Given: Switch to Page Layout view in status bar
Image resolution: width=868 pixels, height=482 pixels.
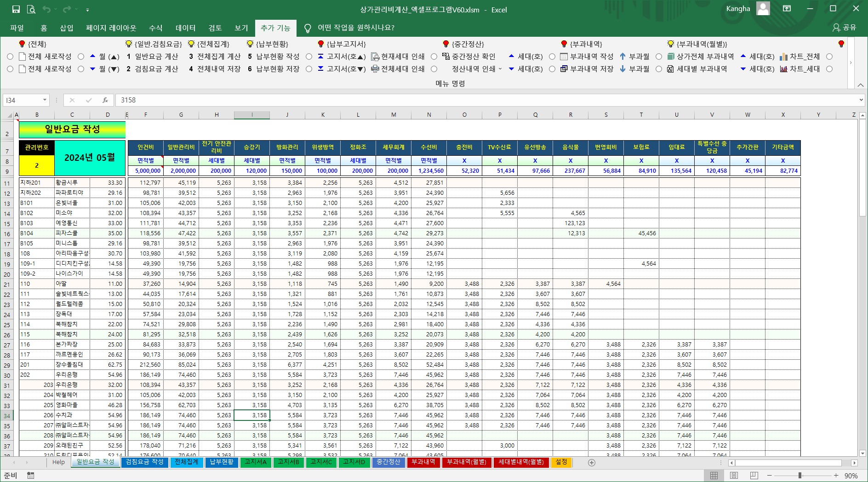Looking at the screenshot, I should click(x=734, y=476).
